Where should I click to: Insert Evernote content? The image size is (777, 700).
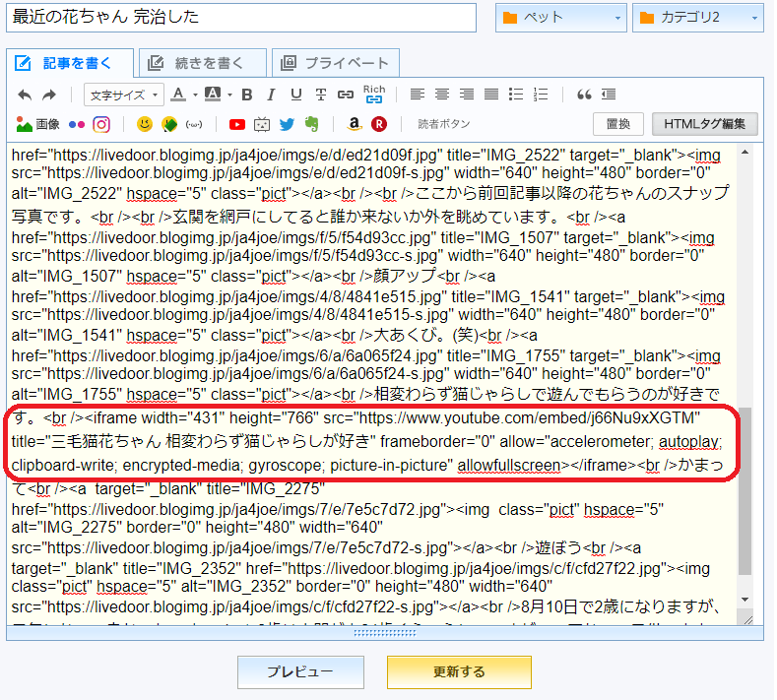[312, 124]
